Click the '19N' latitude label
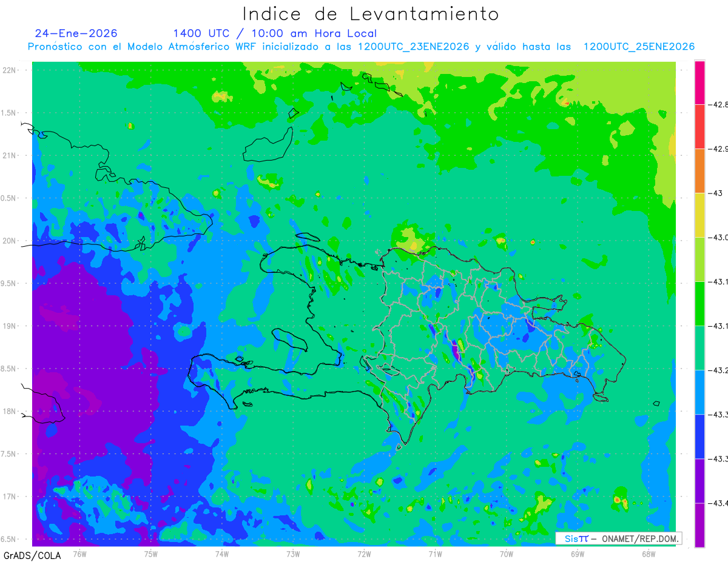The image size is (728, 562). pyautogui.click(x=10, y=326)
